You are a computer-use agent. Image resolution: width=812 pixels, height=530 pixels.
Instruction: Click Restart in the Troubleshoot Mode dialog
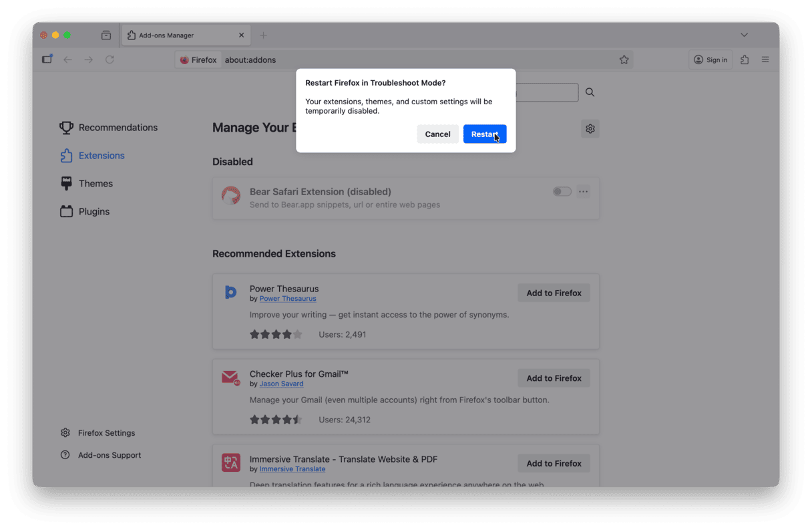pos(484,134)
